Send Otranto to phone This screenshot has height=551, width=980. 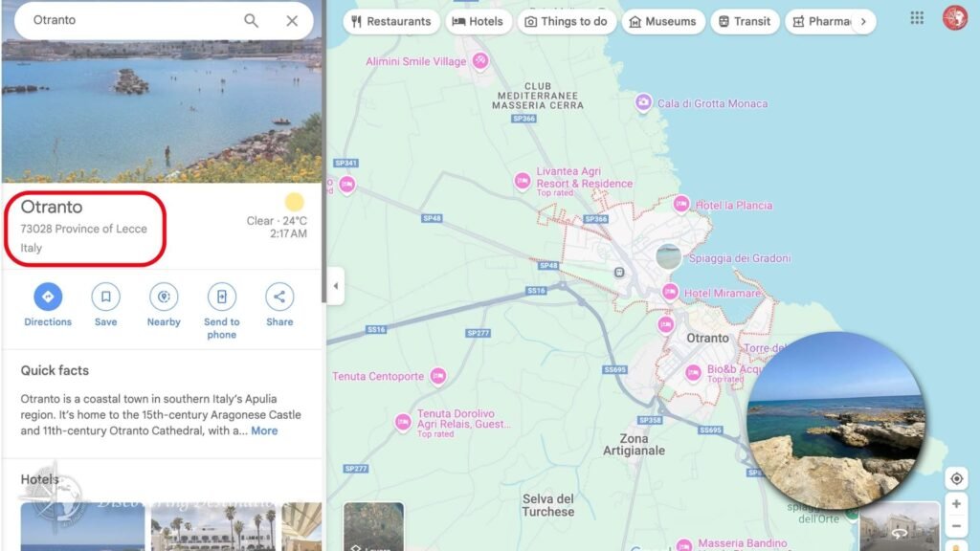[x=222, y=297]
